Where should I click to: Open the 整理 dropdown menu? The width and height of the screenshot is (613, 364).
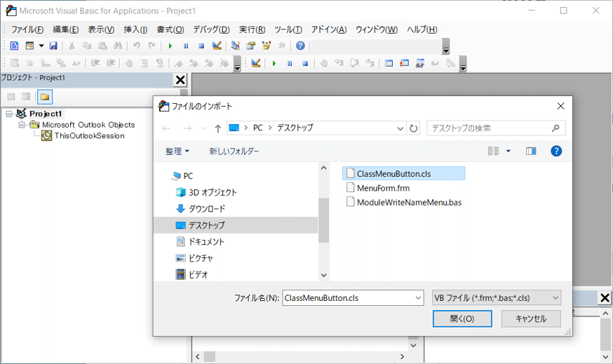pos(177,151)
